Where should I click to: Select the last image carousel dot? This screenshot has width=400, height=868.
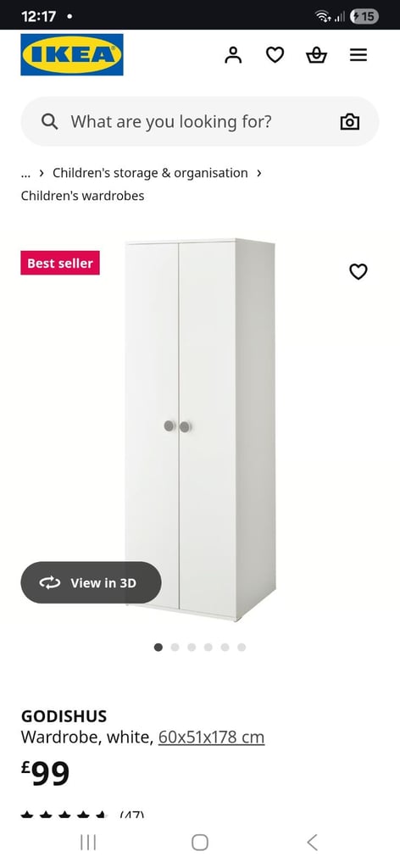pyautogui.click(x=242, y=647)
